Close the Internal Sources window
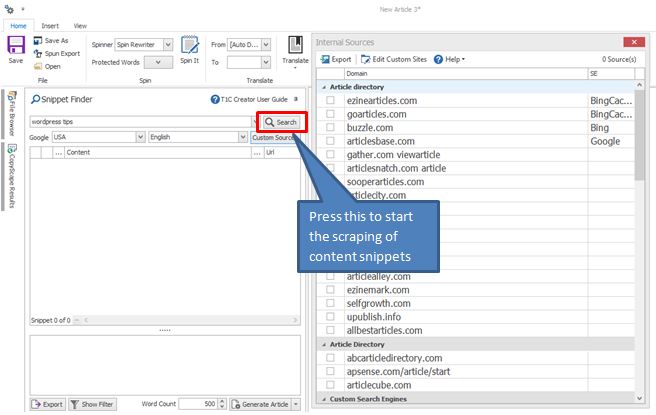 (x=634, y=42)
